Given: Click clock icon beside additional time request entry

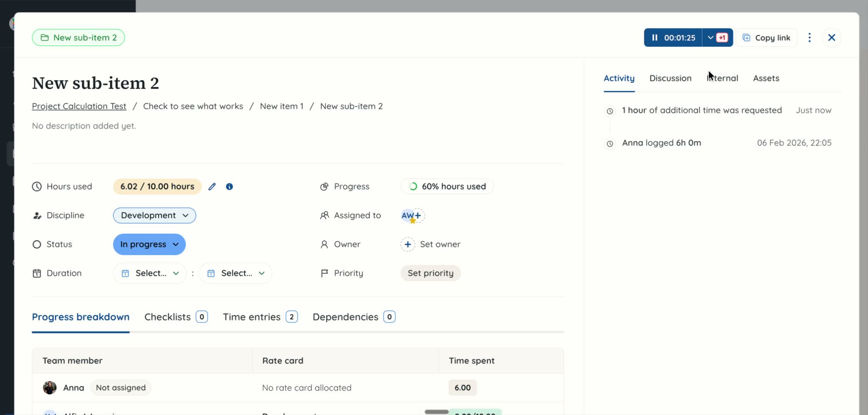Looking at the screenshot, I should pos(610,111).
